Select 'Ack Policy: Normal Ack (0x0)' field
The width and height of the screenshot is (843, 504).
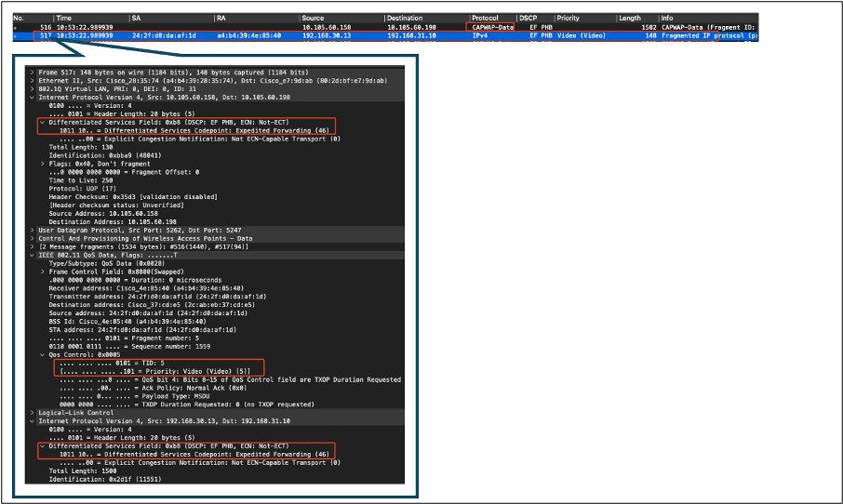tap(154, 388)
